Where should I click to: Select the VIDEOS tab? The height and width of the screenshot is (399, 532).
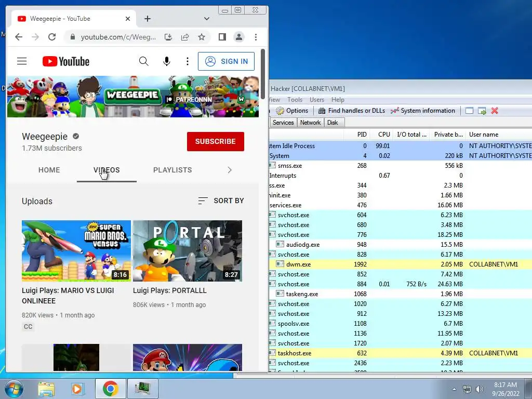pyautogui.click(x=107, y=170)
